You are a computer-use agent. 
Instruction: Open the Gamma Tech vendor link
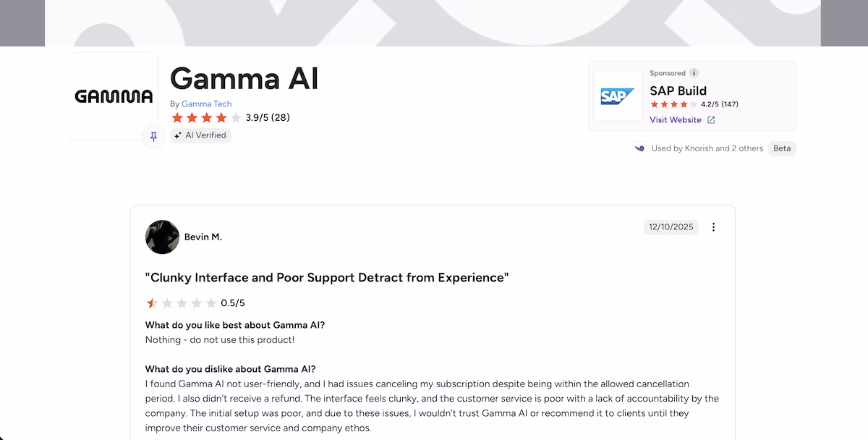[x=206, y=104]
